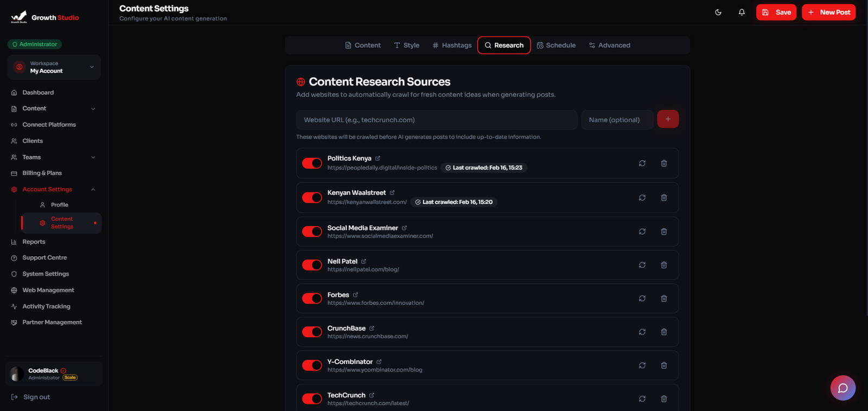Refresh crawl for CrunchBase
This screenshot has height=411, width=868.
pyautogui.click(x=642, y=332)
